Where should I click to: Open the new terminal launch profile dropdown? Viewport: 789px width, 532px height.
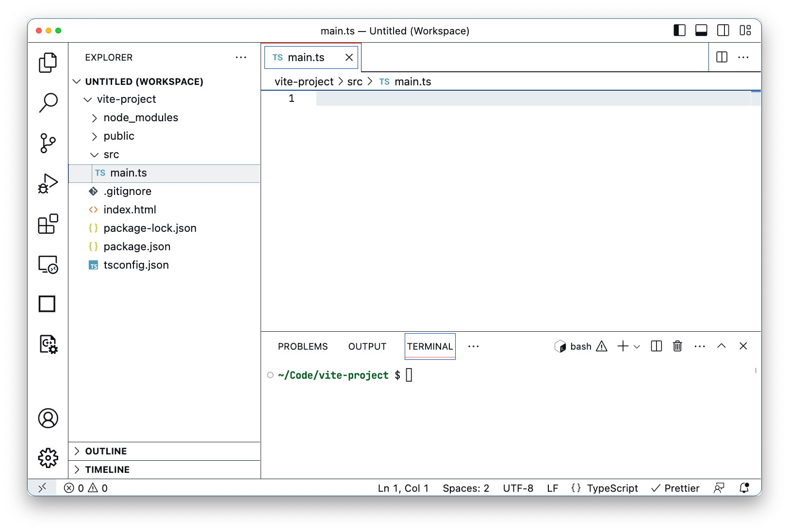pos(637,347)
